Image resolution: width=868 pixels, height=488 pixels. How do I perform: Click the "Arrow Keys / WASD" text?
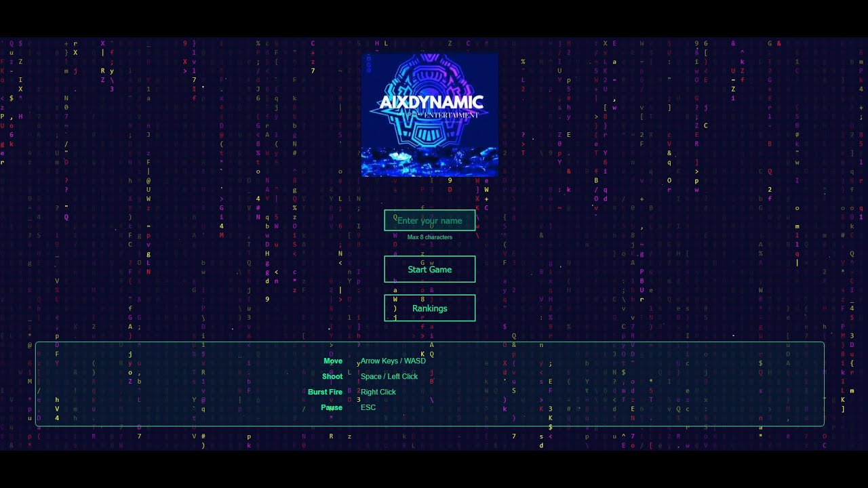(393, 361)
